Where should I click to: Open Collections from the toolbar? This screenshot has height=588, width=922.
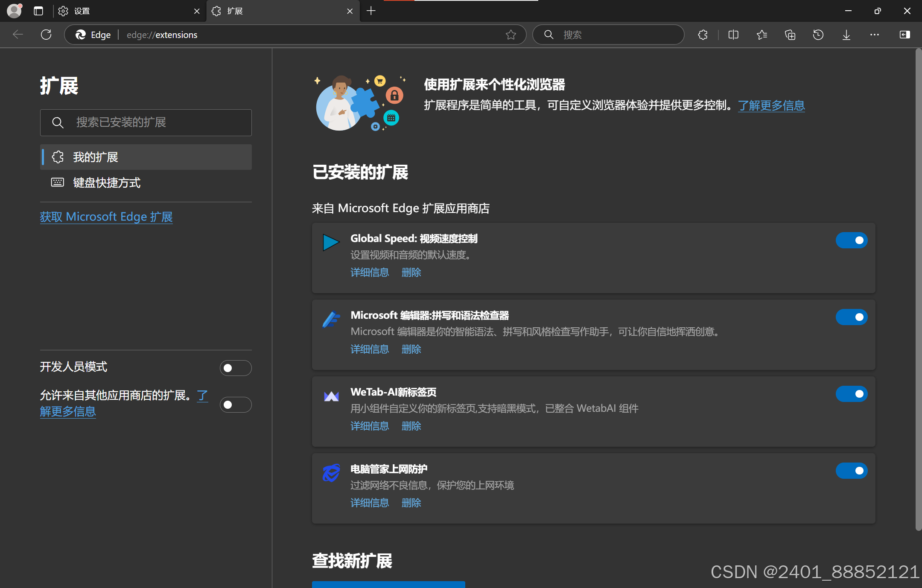(x=790, y=35)
